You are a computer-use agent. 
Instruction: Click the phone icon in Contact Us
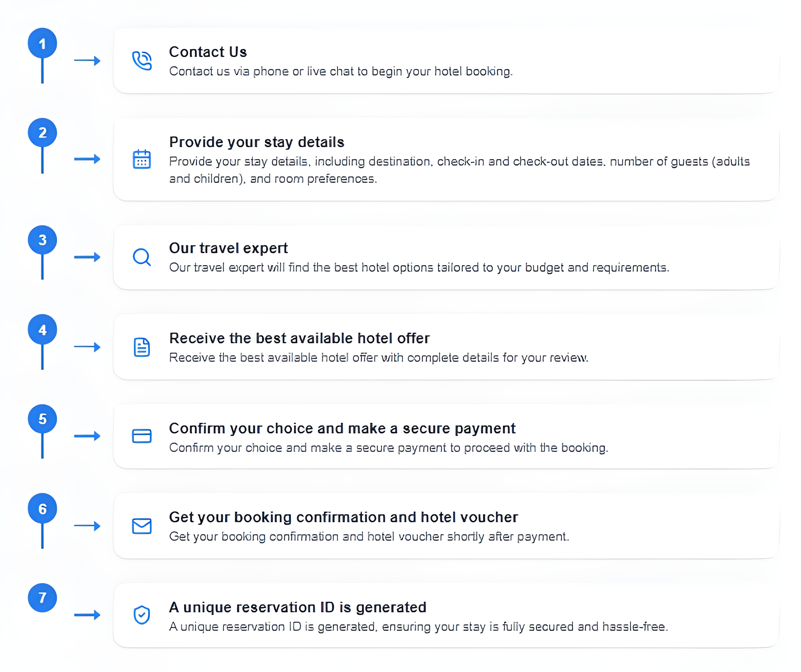pyautogui.click(x=142, y=61)
